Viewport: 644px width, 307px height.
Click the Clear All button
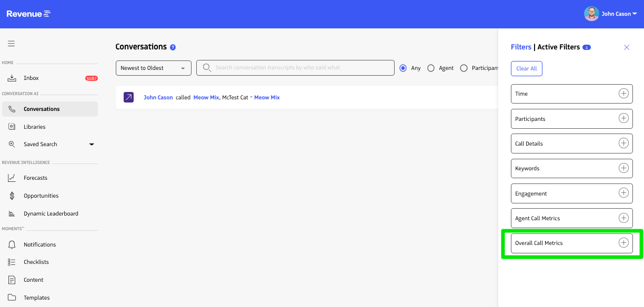(526, 68)
